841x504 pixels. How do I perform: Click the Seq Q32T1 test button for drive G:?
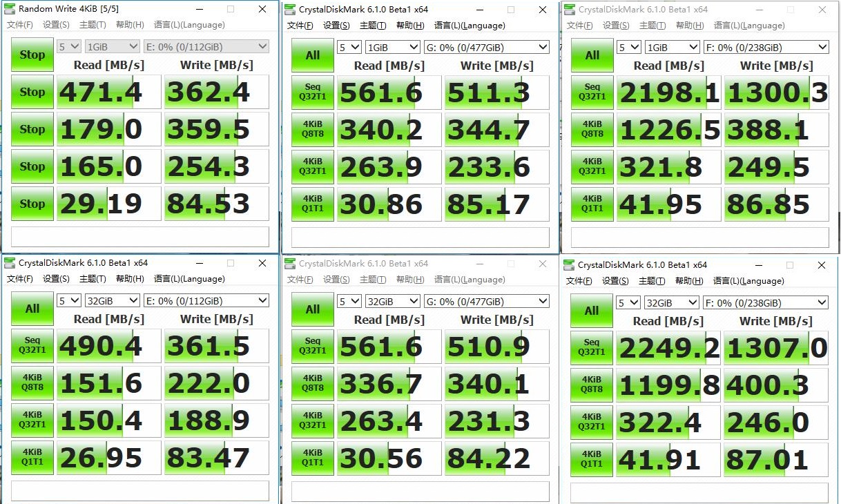(312, 93)
